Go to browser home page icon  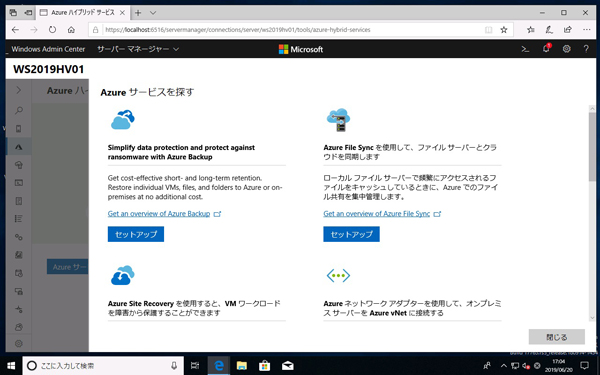pyautogui.click(x=71, y=30)
